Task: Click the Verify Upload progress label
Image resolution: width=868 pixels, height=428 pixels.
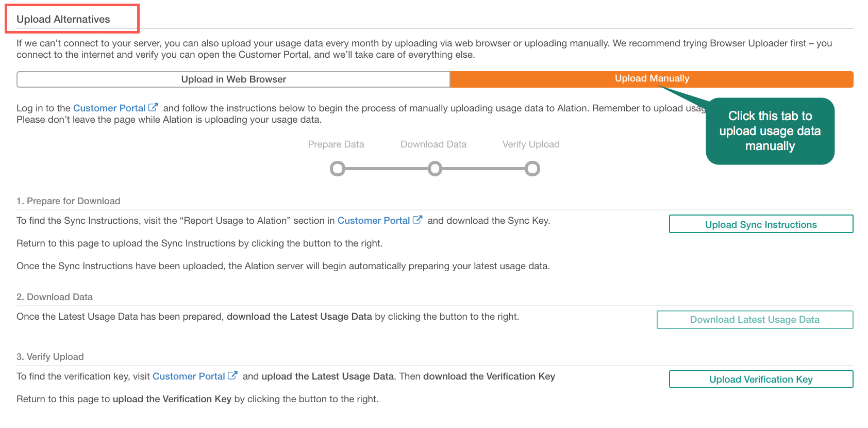Action: coord(531,144)
